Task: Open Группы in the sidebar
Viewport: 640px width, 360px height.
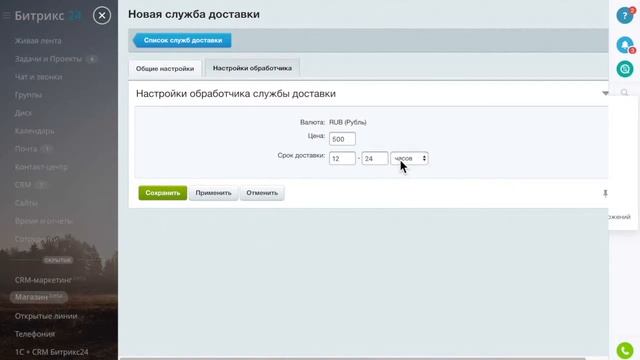Action: (28, 95)
